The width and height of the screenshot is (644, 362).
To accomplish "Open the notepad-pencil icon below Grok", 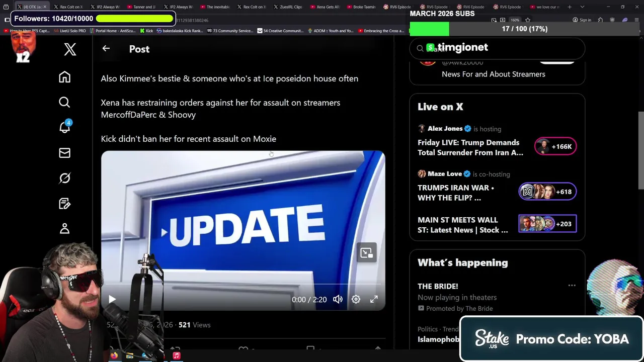I will coord(64,204).
